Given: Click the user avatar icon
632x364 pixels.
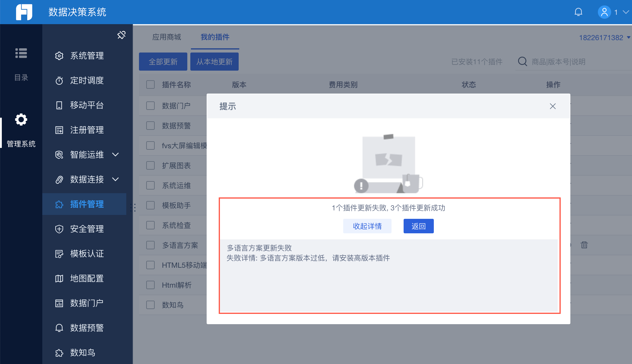Looking at the screenshot, I should click(x=604, y=12).
